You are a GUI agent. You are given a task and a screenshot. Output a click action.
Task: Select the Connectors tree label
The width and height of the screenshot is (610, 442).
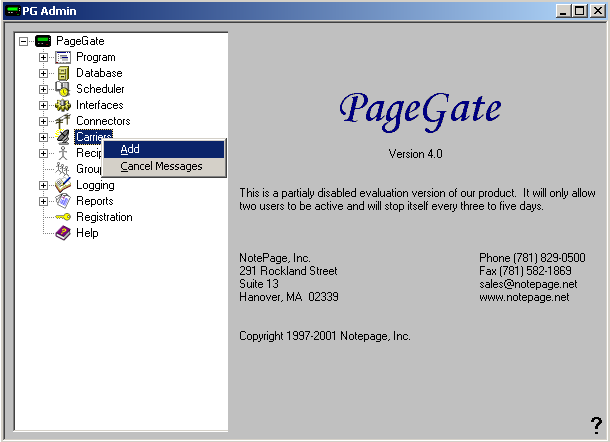(x=103, y=121)
